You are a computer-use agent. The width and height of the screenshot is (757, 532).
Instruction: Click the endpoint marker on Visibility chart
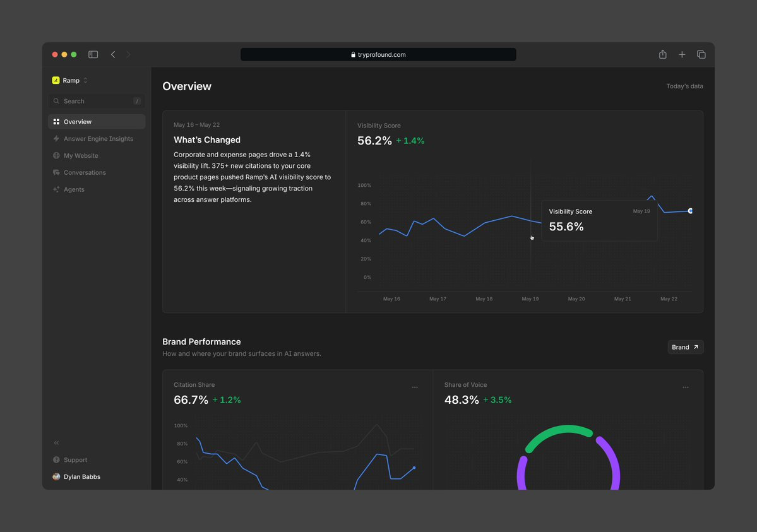pos(690,211)
